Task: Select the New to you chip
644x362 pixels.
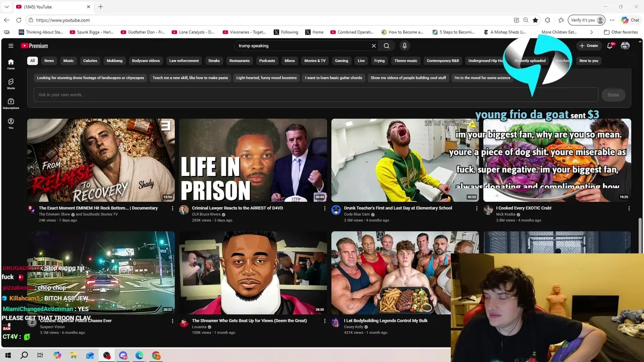Action: 589,61
